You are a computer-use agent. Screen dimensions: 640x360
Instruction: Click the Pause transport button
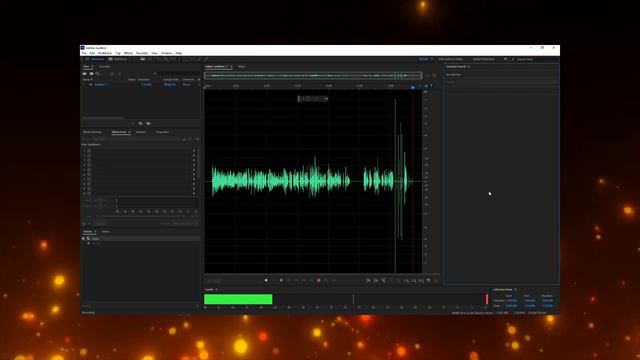point(281,280)
